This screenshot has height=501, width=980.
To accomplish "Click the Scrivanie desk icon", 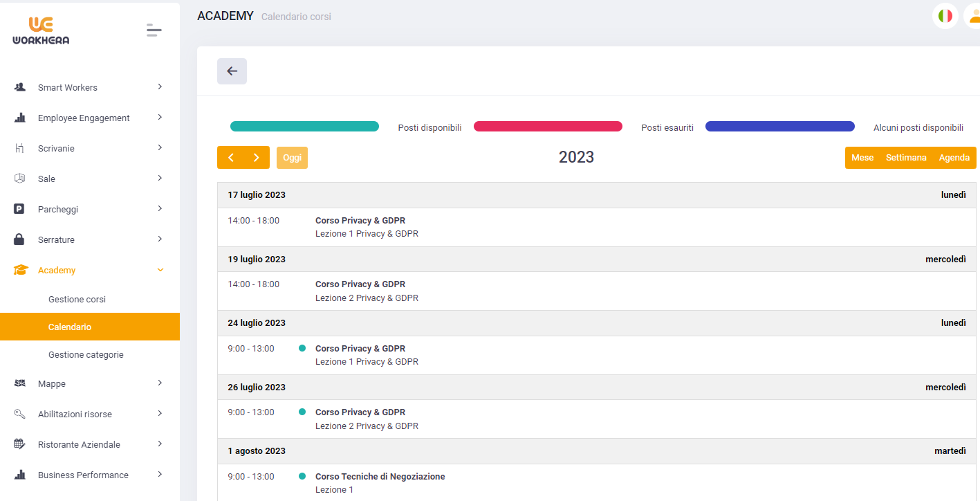I will 20,148.
